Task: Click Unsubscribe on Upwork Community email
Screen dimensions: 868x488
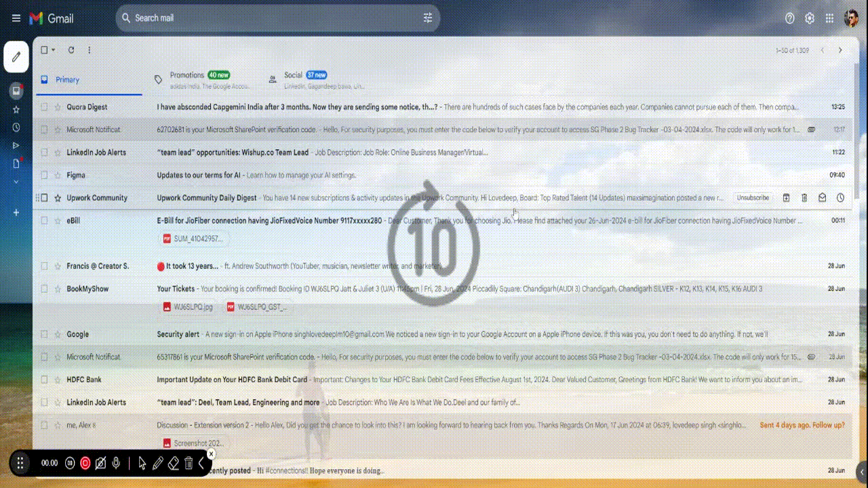Action: 753,198
